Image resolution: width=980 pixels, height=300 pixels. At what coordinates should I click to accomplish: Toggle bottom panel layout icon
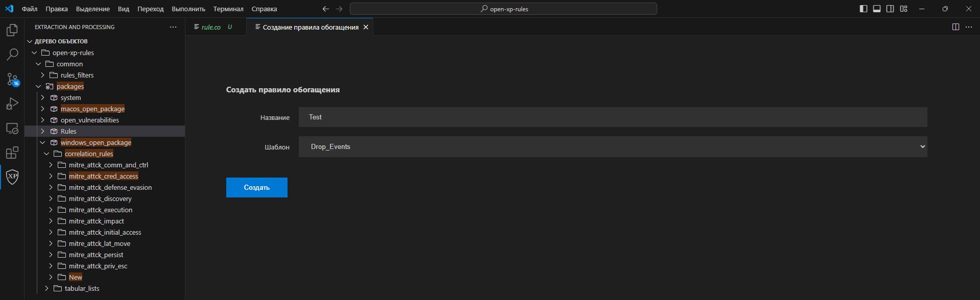877,9
